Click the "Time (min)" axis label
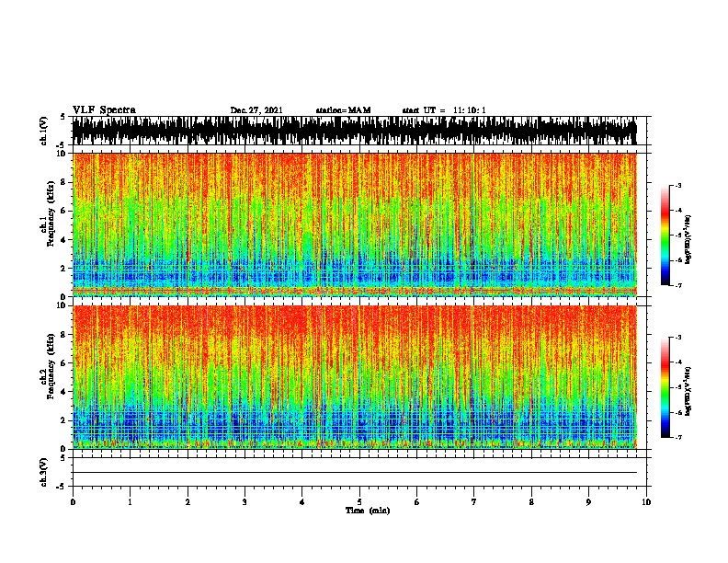The width and height of the screenshot is (728, 563). tap(368, 511)
